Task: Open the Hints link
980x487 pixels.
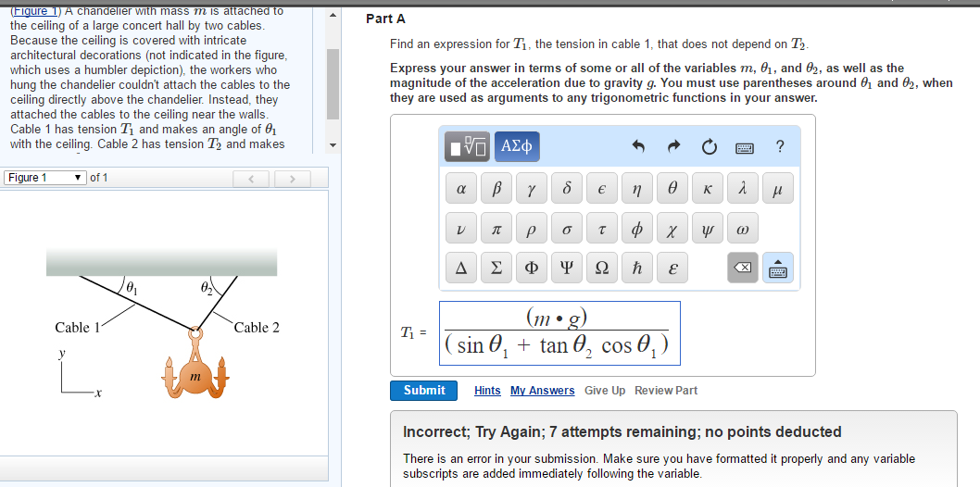Action: pyautogui.click(x=487, y=391)
